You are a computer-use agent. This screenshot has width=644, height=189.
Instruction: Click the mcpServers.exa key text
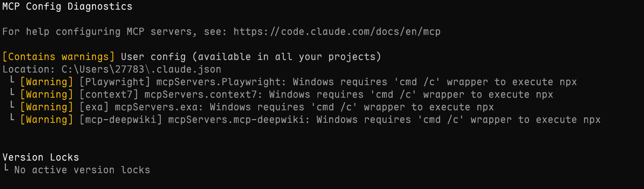click(x=159, y=107)
